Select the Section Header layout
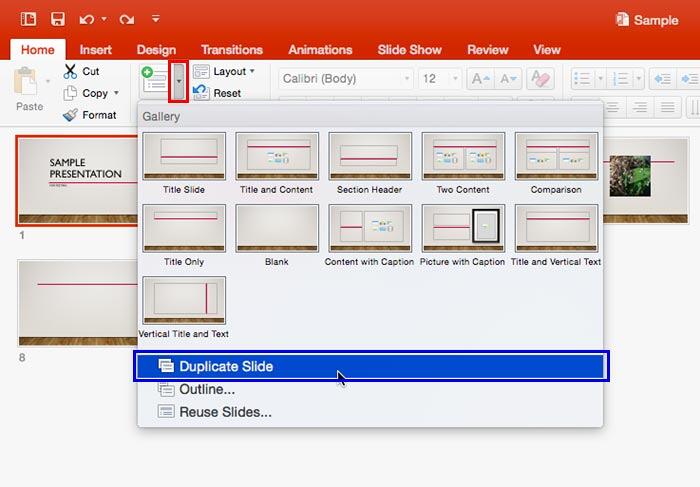The image size is (700, 487). tap(370, 163)
